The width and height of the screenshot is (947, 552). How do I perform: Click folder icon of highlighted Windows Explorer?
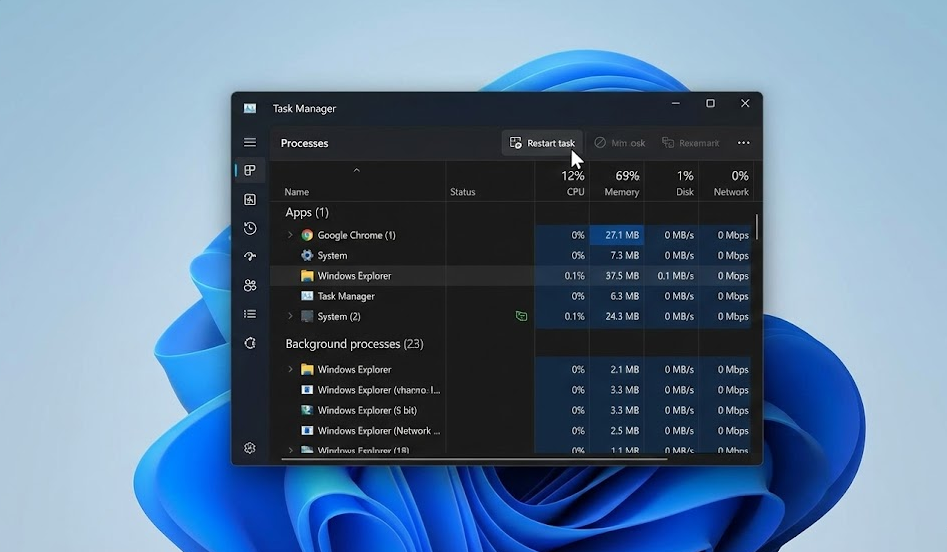point(307,275)
